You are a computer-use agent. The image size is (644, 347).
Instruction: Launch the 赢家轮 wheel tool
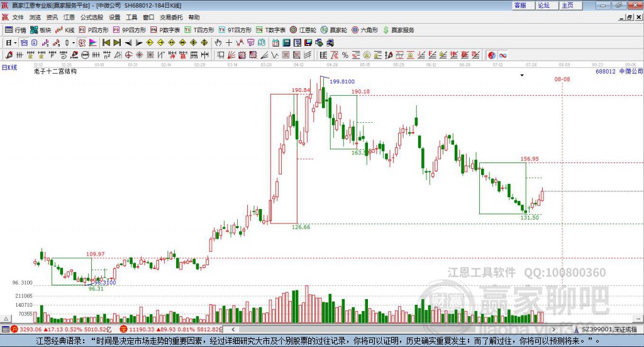(x=334, y=30)
